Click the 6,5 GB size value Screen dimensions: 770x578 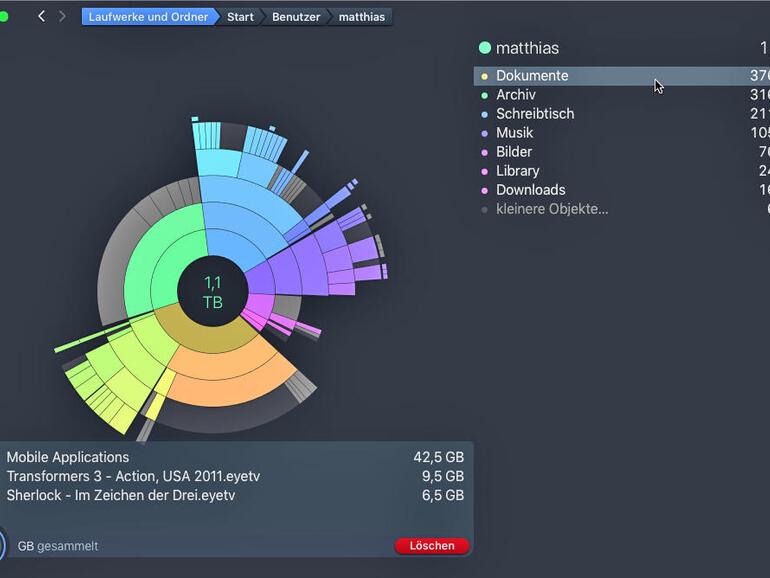coord(443,495)
